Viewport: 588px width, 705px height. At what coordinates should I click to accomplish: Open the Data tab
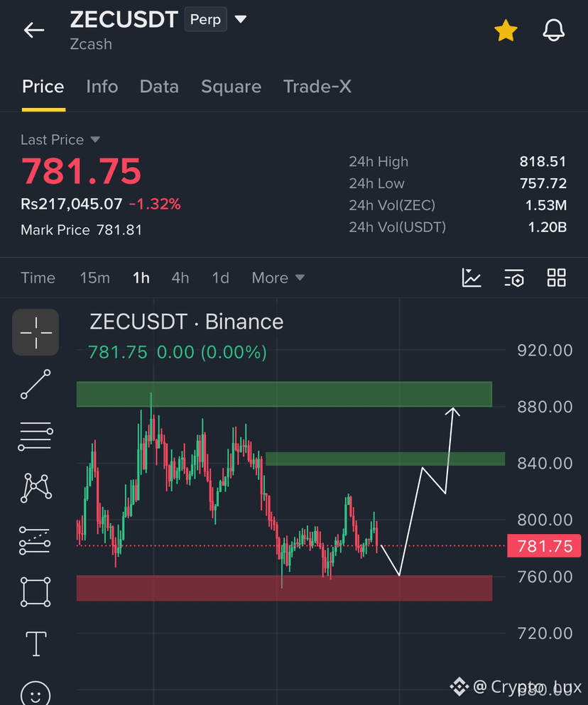click(x=159, y=87)
